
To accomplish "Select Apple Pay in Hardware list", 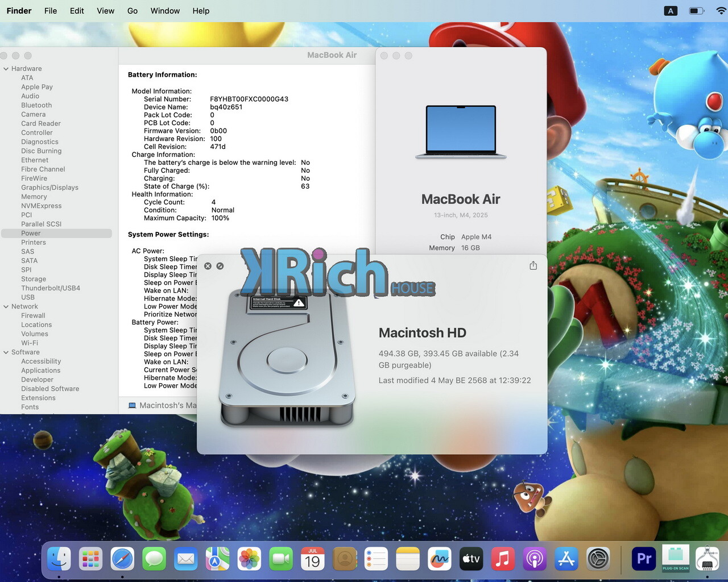I will coord(37,87).
